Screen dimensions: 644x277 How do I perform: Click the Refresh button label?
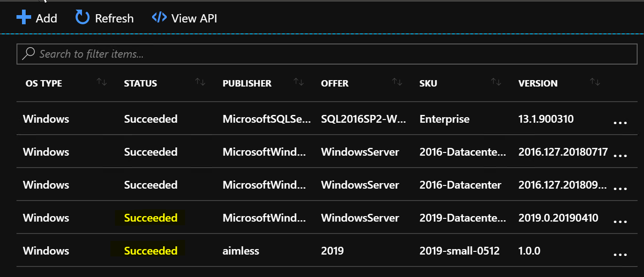[x=114, y=18]
